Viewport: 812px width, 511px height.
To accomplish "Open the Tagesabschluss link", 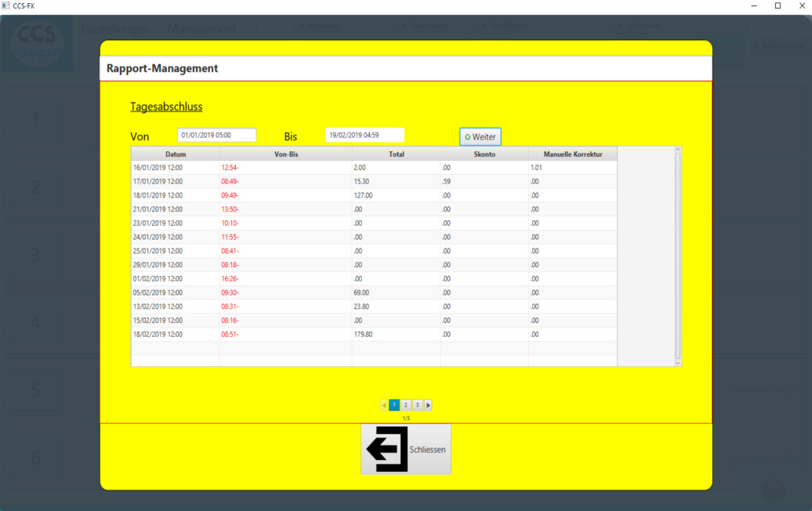I will click(x=166, y=107).
